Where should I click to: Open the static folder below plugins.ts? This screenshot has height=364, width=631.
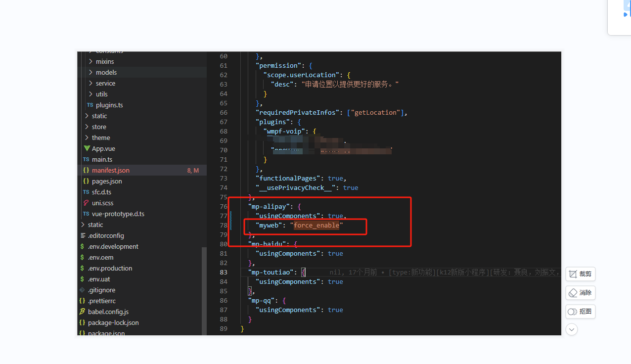click(x=99, y=116)
